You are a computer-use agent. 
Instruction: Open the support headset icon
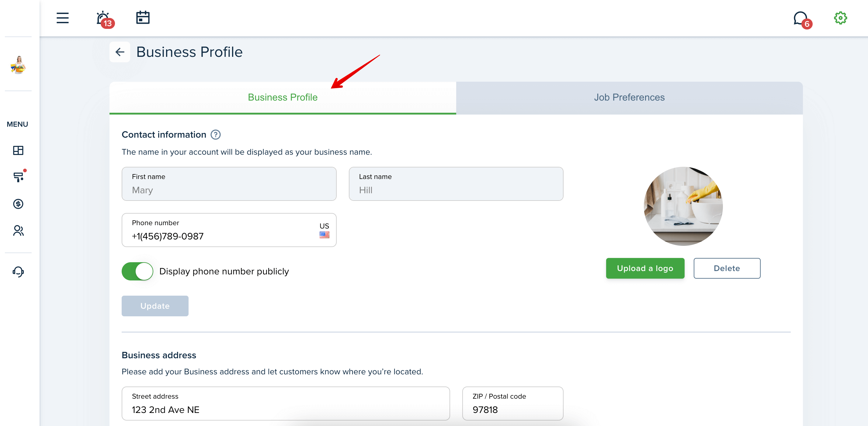[18, 271]
